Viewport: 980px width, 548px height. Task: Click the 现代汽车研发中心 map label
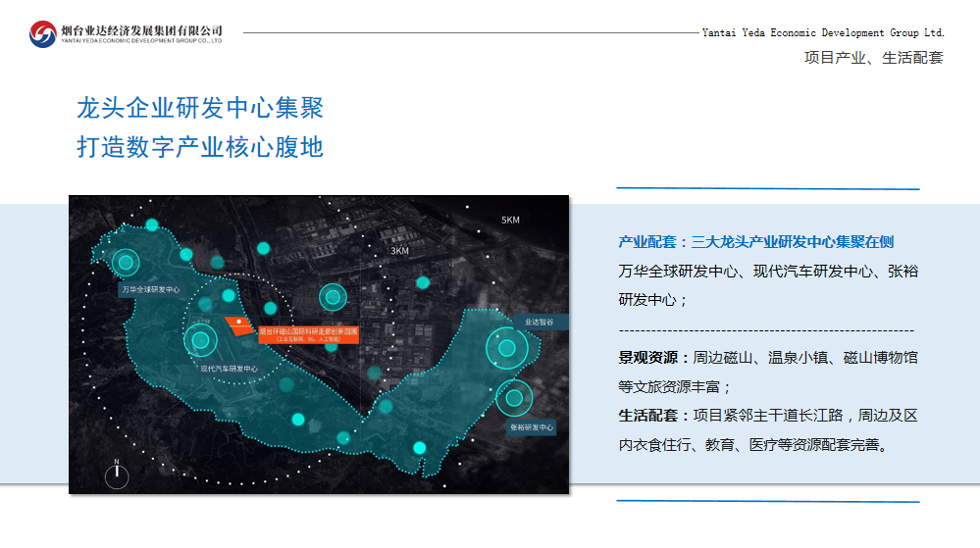[229, 369]
